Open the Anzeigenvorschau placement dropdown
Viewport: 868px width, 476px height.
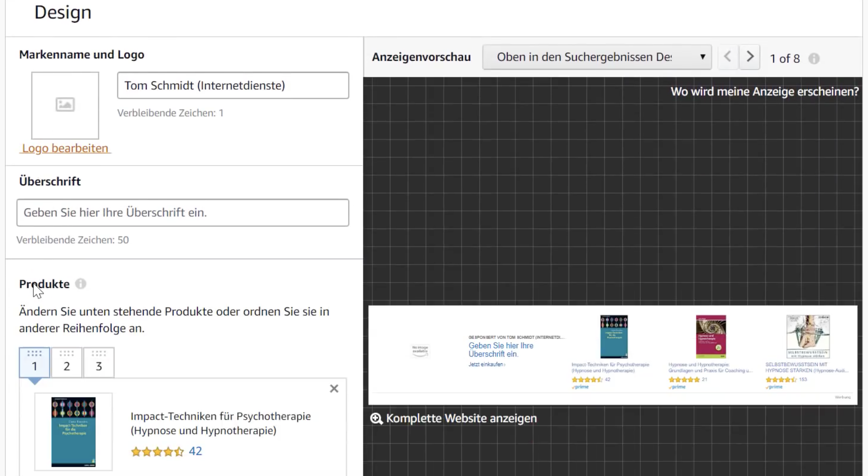click(x=597, y=57)
